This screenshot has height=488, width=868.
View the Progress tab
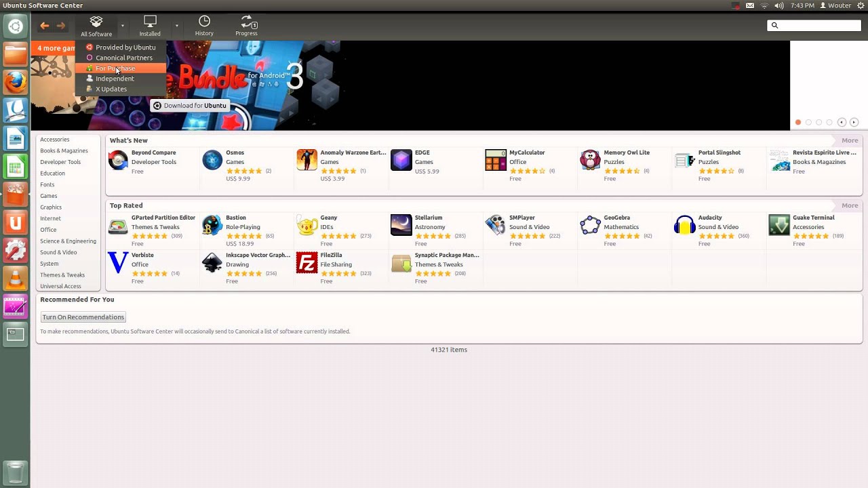coord(246,26)
